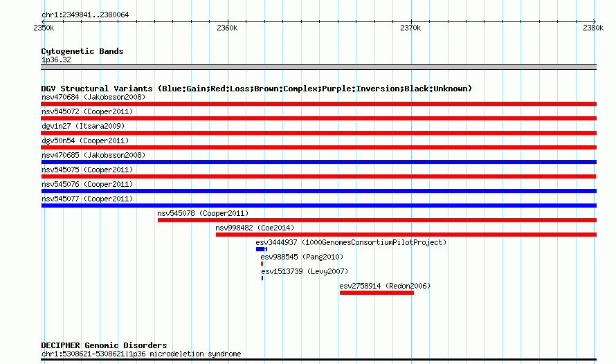
Task: Click the nsv545077 (Cooper2011) label
Action: (87, 199)
